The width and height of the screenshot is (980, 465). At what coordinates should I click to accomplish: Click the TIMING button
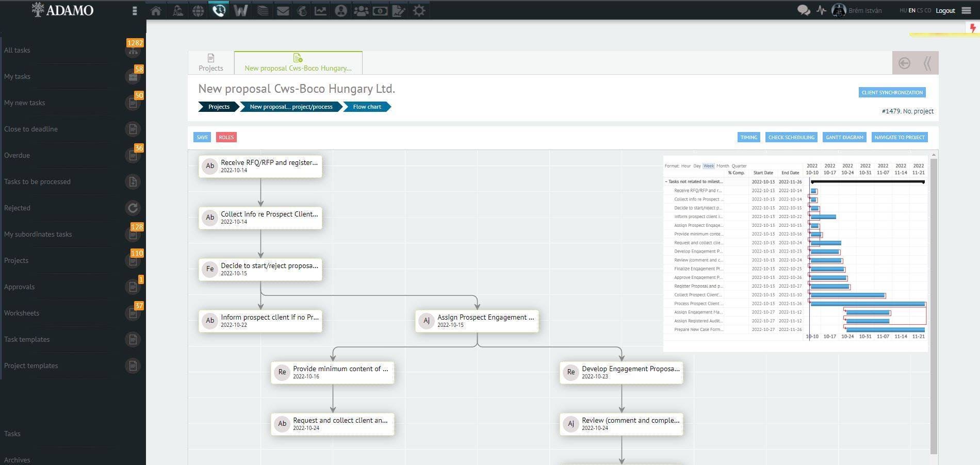(748, 137)
